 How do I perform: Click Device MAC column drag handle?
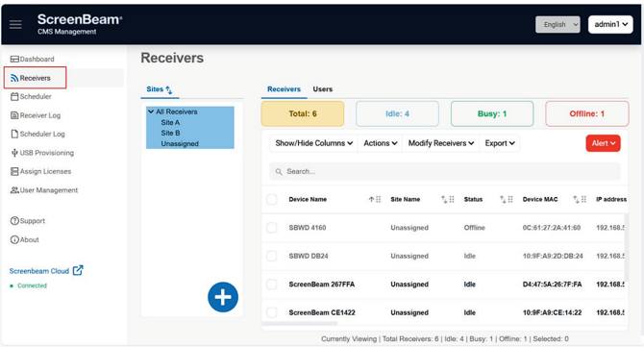[x=584, y=200]
